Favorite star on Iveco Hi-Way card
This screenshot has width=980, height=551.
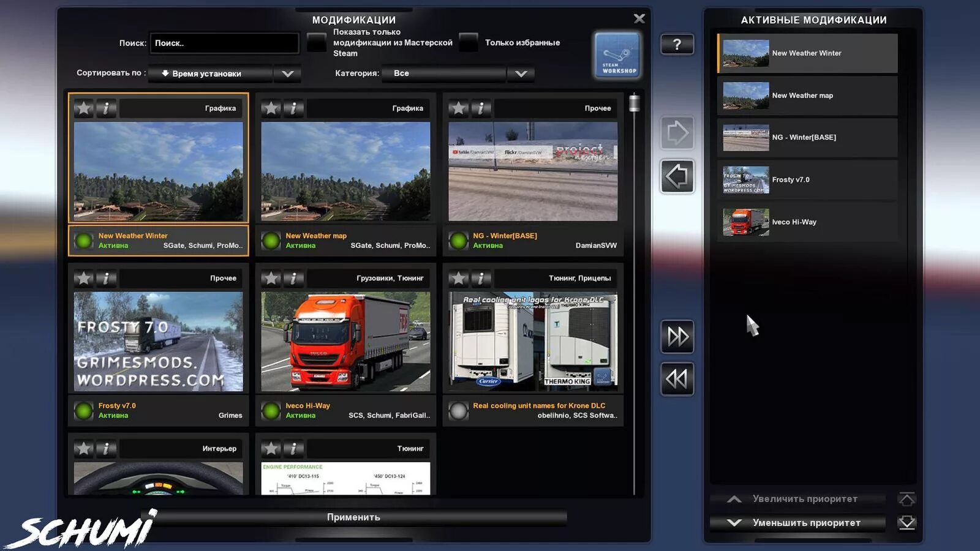point(271,279)
